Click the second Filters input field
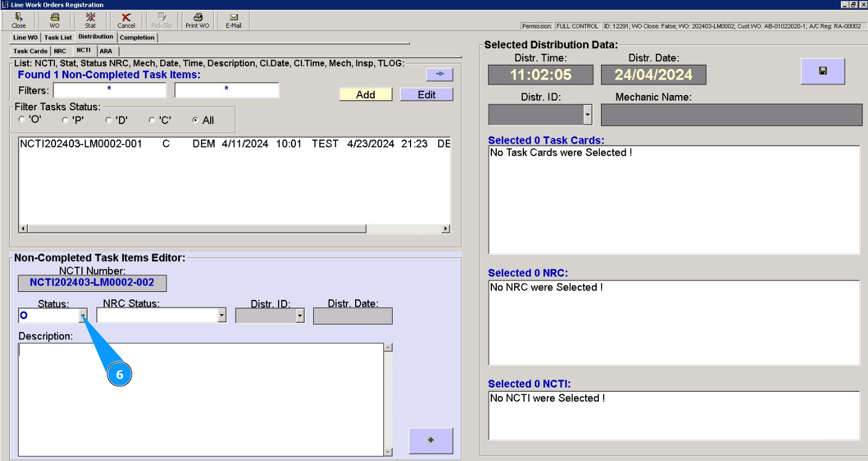The image size is (868, 461). tap(227, 90)
